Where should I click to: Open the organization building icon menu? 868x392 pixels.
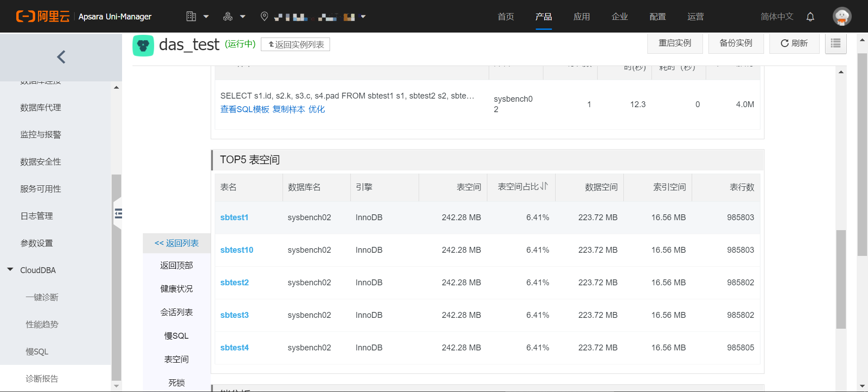coord(191,17)
